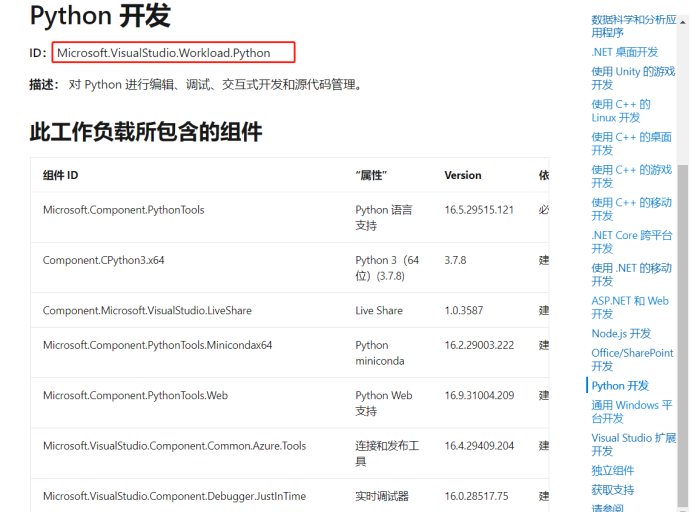This screenshot has width=692, height=512.
Task: Jump to Visual Studio 扩展开发
Action: [x=633, y=444]
